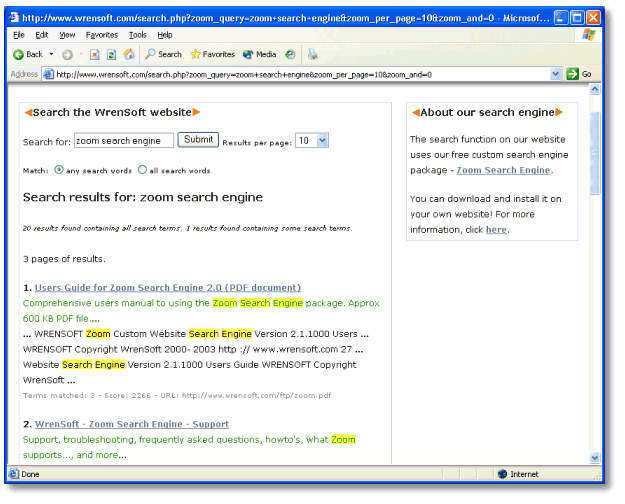Click the vertical scrollbar thumb
This screenshot has height=504, width=625.
coord(595,153)
